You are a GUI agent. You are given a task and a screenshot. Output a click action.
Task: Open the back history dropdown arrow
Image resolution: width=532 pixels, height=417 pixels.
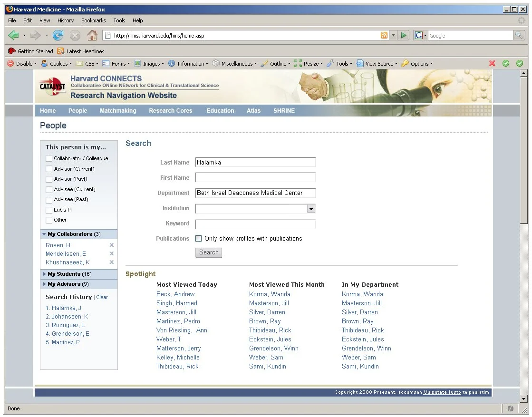(24, 35)
